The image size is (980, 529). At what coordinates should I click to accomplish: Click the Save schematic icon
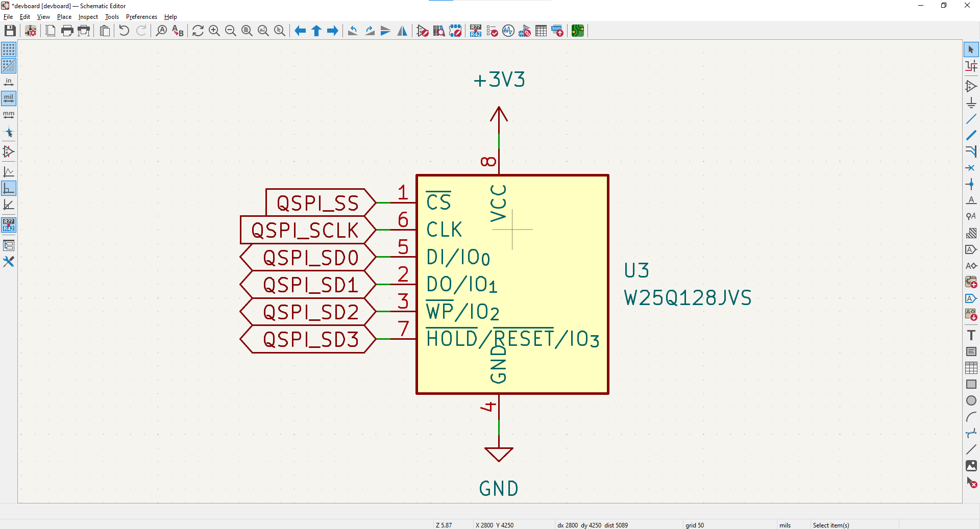[10, 31]
